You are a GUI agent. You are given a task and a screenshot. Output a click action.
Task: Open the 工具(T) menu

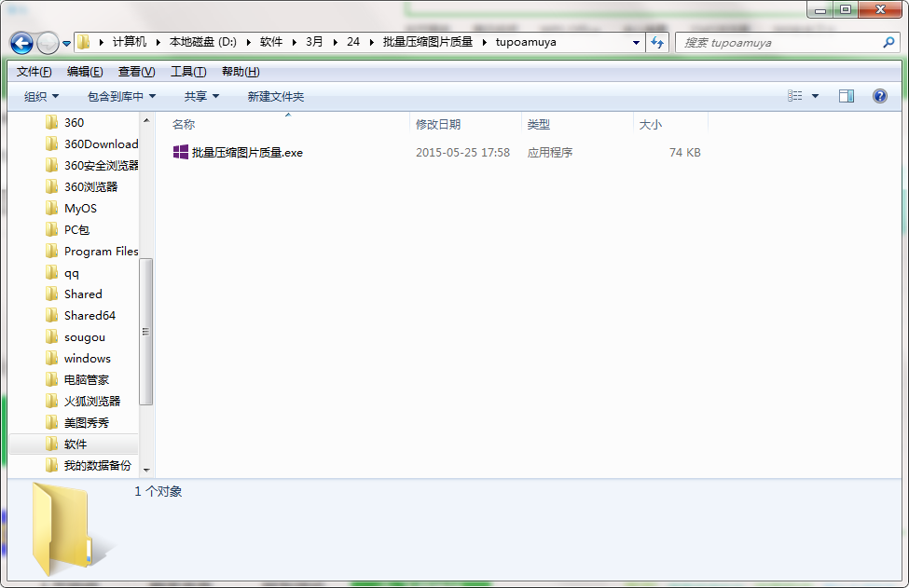pyautogui.click(x=188, y=72)
